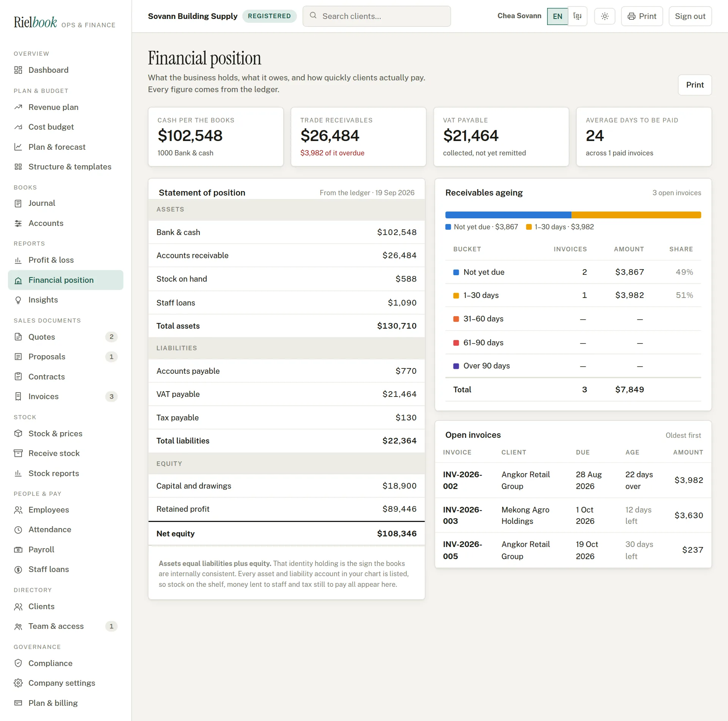Go to Plan & forecast page
728x721 pixels.
click(x=65, y=147)
